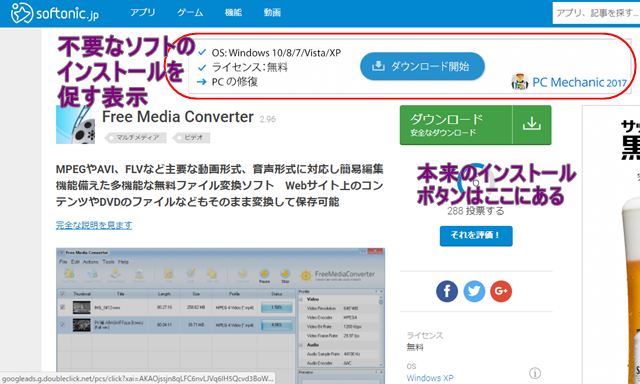The height and width of the screenshot is (384, 640).
Task: Click the Free Media Converter app icon
Action: click(76, 124)
